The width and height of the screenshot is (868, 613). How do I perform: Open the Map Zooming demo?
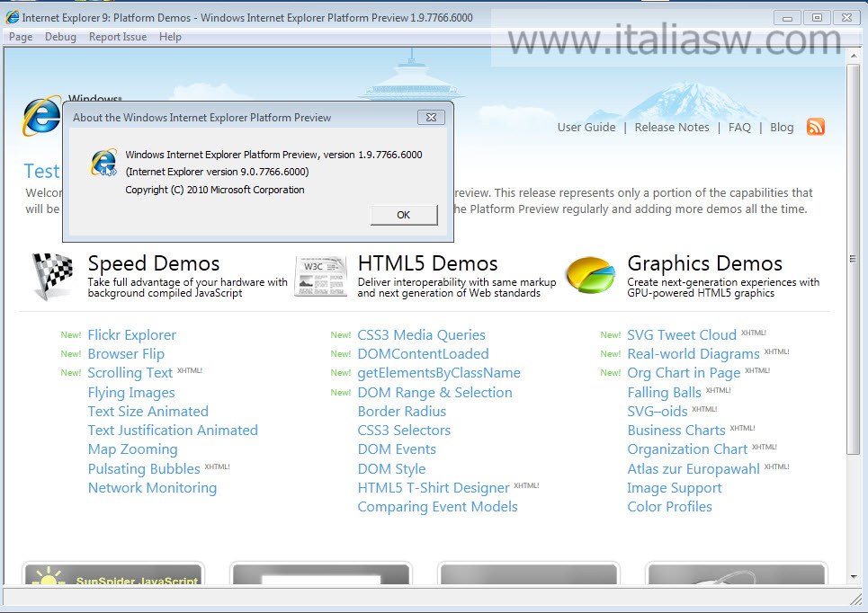click(133, 449)
